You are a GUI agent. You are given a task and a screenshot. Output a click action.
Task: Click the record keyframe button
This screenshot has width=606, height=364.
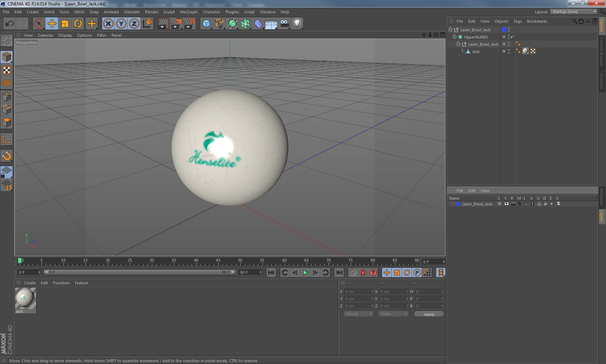coord(353,272)
